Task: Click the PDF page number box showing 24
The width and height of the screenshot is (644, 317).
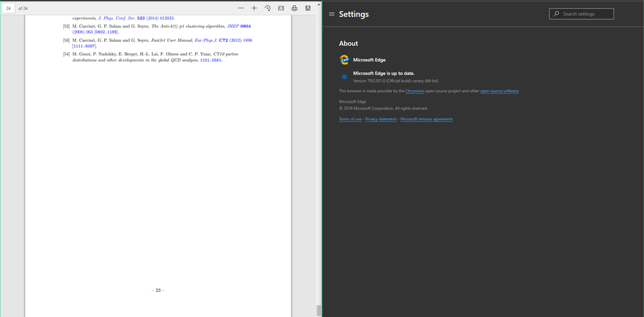Action: click(8, 8)
